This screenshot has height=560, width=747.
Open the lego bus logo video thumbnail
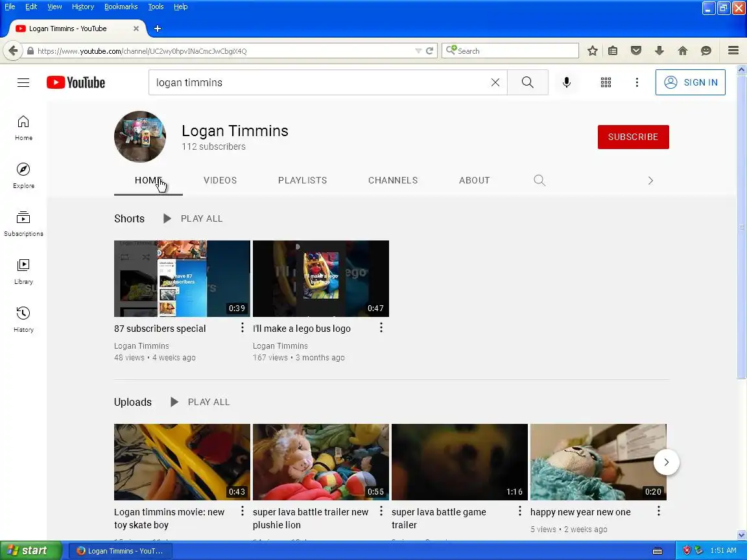pyautogui.click(x=321, y=279)
